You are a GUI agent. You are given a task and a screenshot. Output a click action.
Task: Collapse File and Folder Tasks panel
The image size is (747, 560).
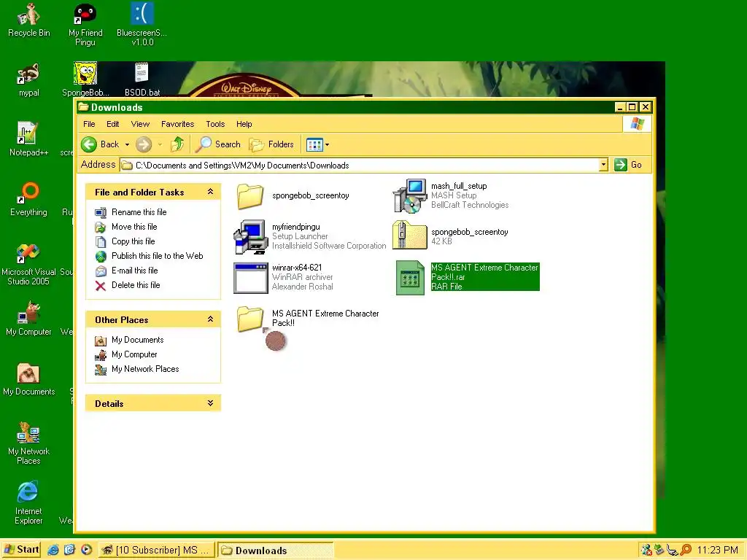point(210,192)
